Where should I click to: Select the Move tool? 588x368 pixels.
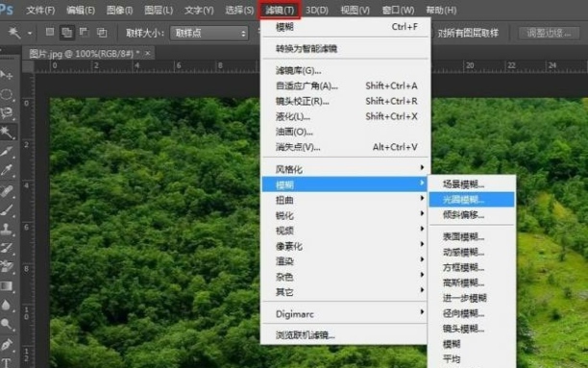point(7,75)
